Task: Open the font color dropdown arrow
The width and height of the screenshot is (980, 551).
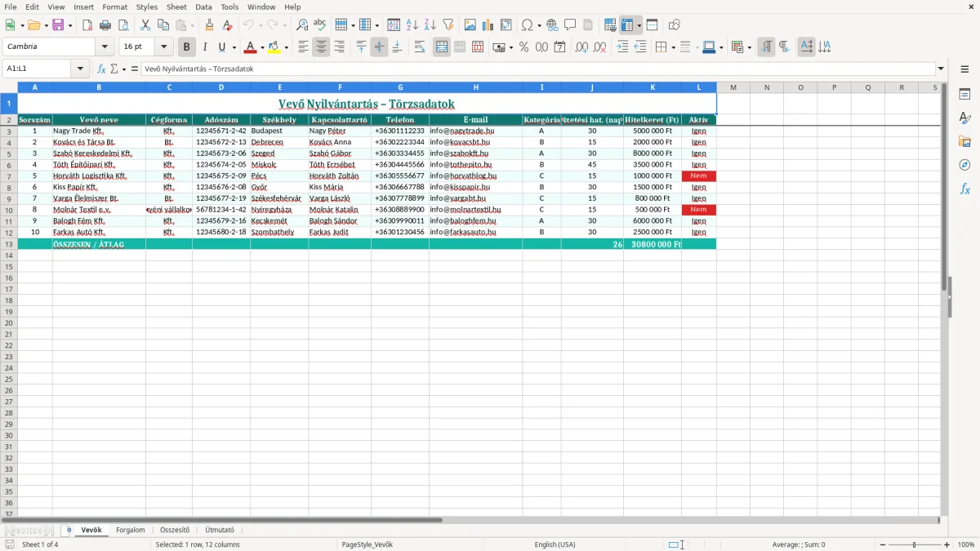Action: tap(262, 47)
